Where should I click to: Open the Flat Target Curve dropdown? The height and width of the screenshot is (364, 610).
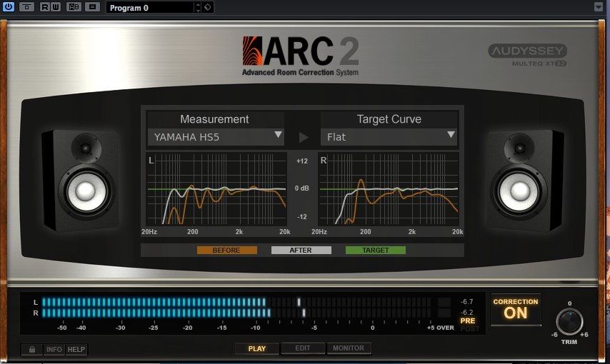click(389, 137)
